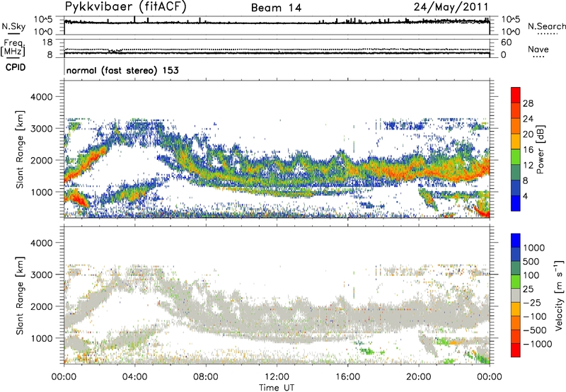
Task: Click the Time UT axis title
Action: click(x=277, y=388)
